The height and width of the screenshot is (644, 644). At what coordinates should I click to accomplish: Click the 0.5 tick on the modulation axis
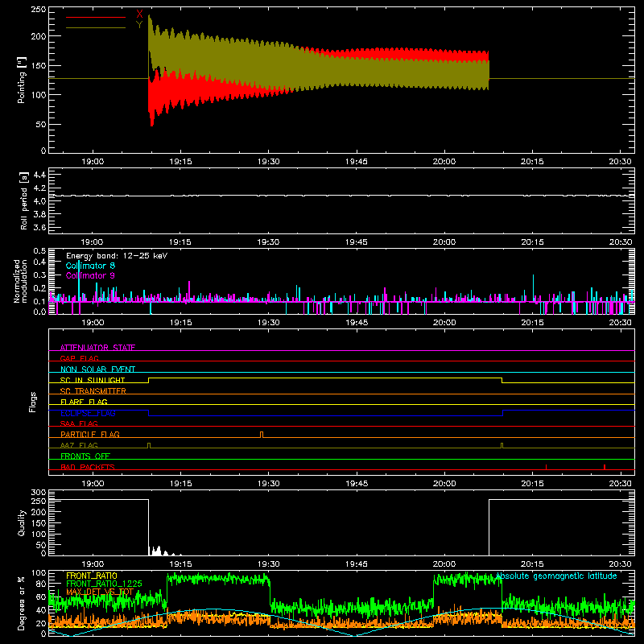(x=39, y=251)
